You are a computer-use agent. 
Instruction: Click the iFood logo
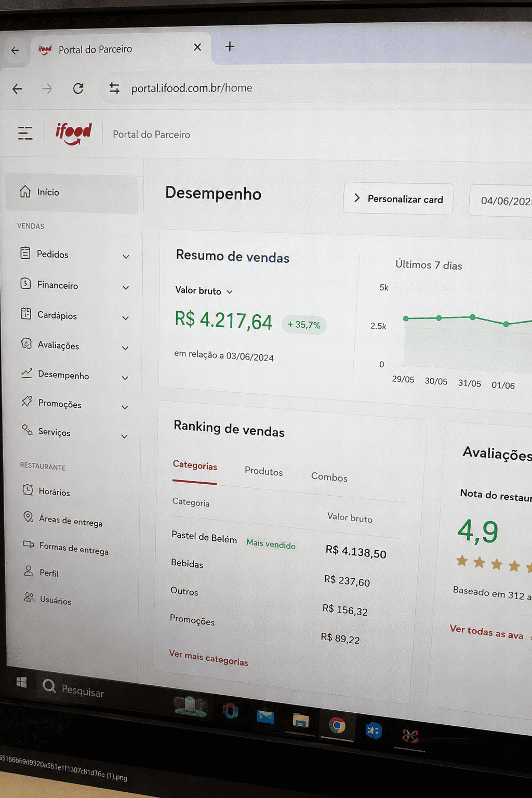click(x=74, y=133)
